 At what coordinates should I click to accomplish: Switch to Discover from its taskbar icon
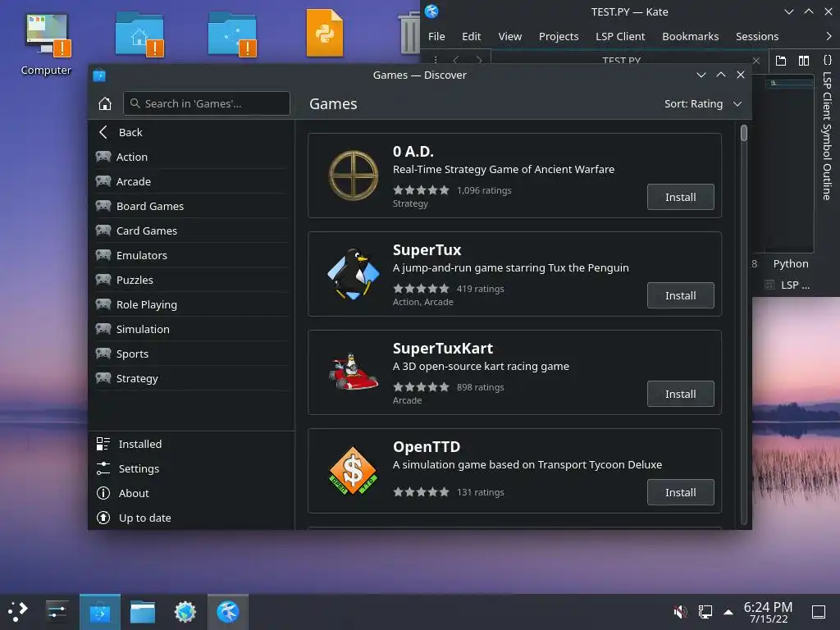coord(99,611)
